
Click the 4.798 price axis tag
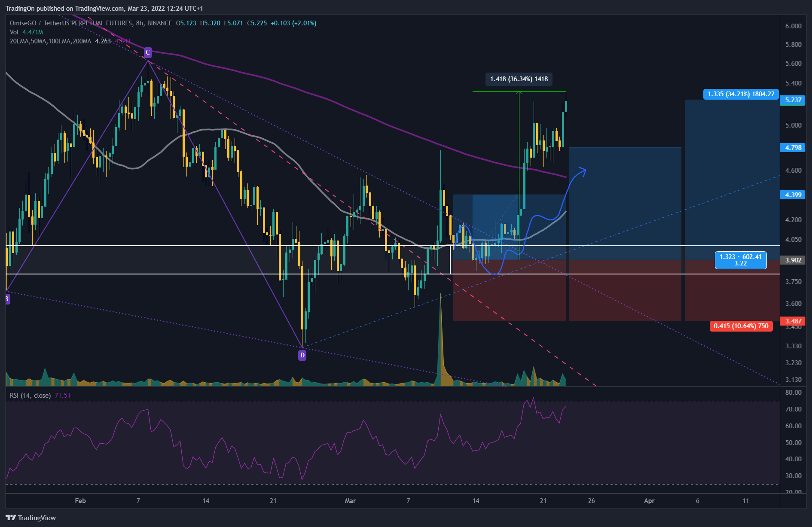[x=793, y=148]
